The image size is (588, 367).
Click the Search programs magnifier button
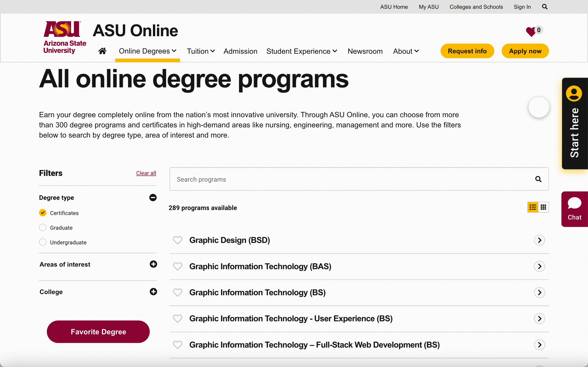point(538,179)
